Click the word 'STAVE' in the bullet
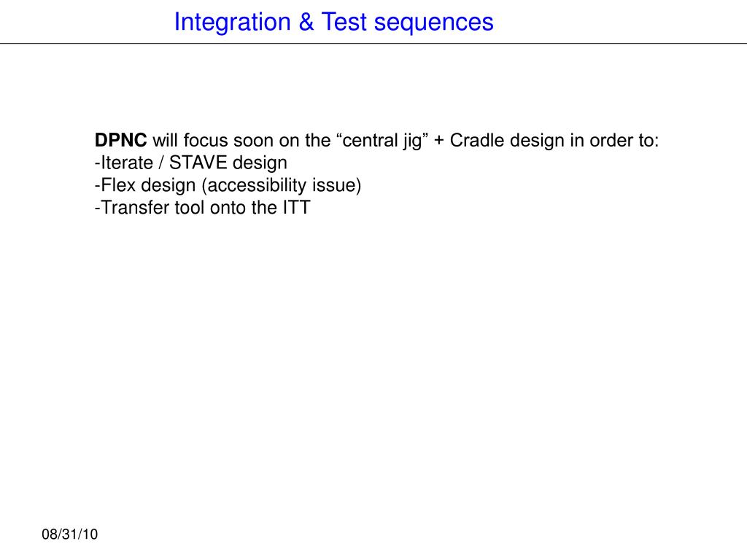The image size is (747, 560). pos(198,163)
